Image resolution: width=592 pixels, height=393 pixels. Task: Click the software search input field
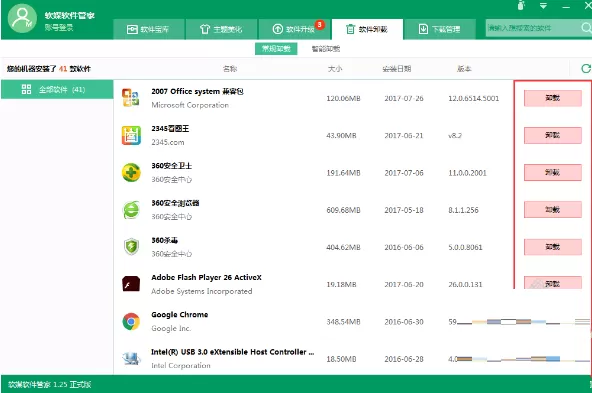coord(532,28)
